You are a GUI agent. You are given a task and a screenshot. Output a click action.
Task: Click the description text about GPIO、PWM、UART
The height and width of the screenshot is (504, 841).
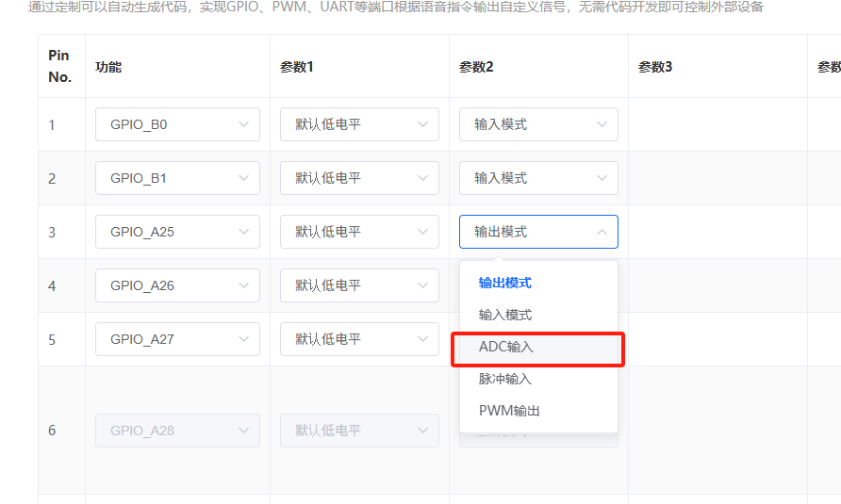(396, 7)
